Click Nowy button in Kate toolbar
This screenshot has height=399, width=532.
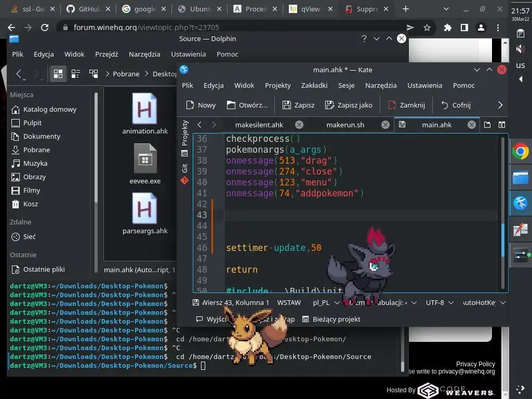201,105
